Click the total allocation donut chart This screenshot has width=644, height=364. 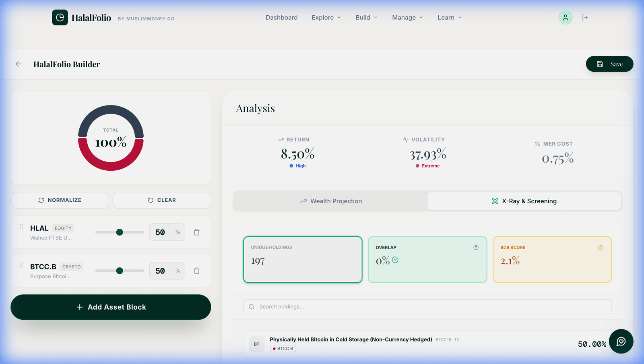(111, 138)
